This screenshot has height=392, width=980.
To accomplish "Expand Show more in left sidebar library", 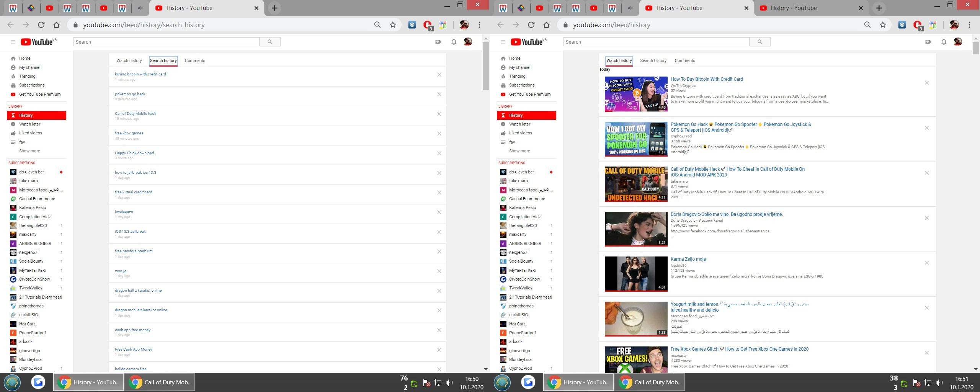I will 29,151.
